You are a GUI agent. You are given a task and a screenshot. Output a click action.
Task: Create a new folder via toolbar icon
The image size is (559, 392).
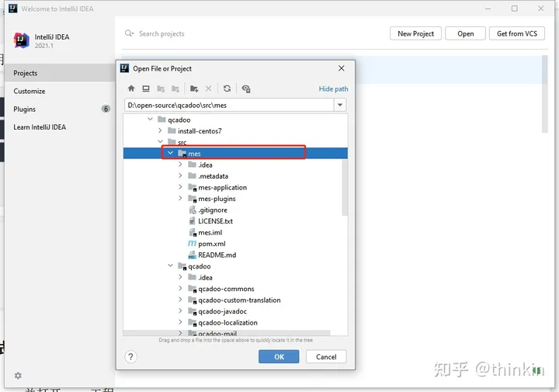coord(194,88)
